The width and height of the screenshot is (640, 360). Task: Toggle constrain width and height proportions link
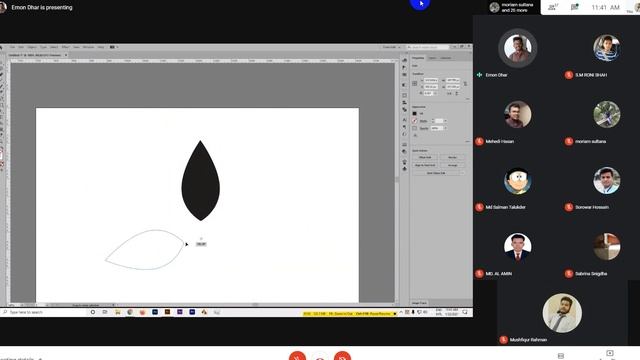[x=465, y=84]
